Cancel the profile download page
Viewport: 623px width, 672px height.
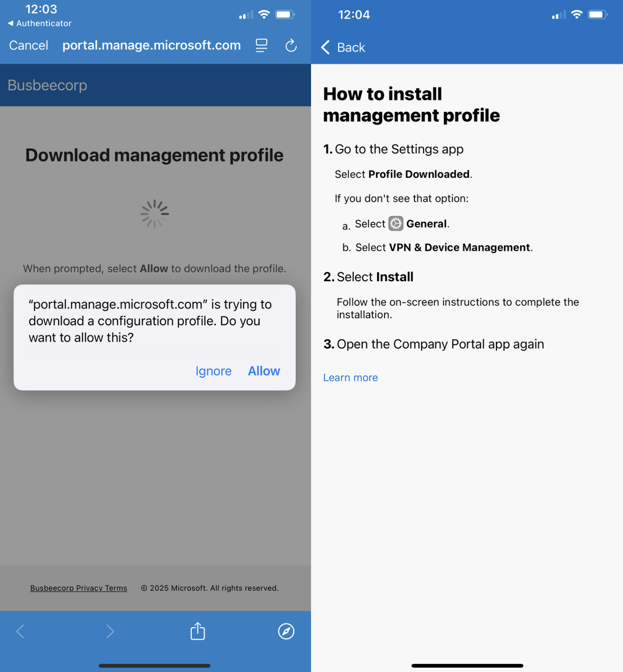click(x=28, y=45)
